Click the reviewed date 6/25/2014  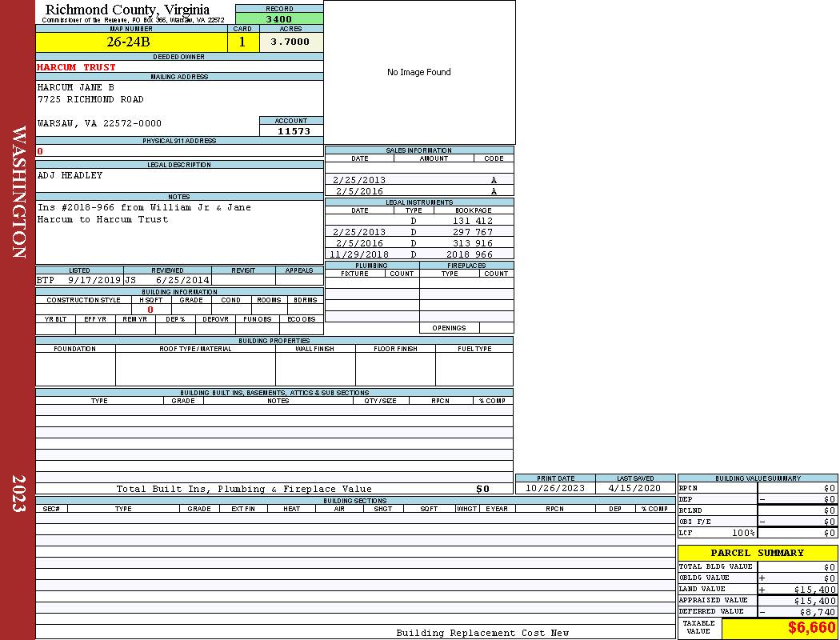click(x=182, y=281)
